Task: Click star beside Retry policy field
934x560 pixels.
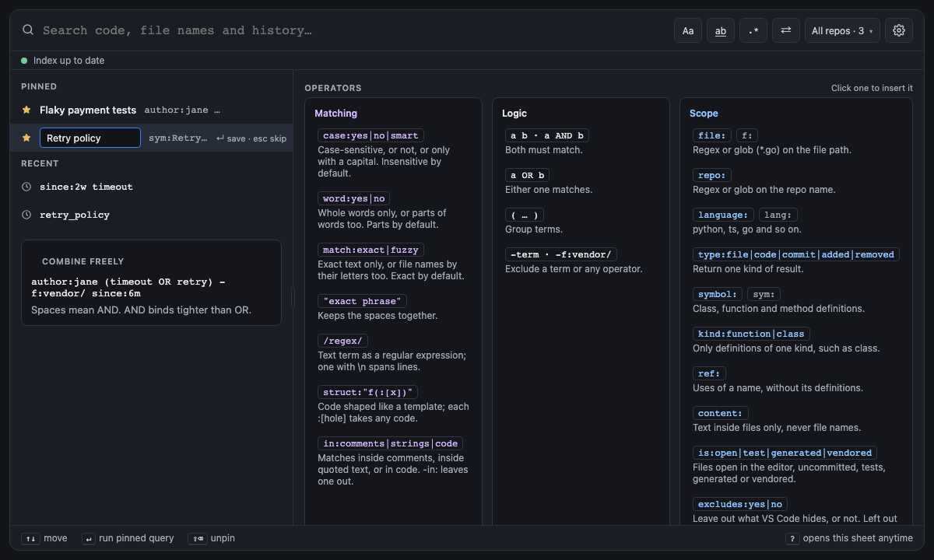Action: click(26, 138)
